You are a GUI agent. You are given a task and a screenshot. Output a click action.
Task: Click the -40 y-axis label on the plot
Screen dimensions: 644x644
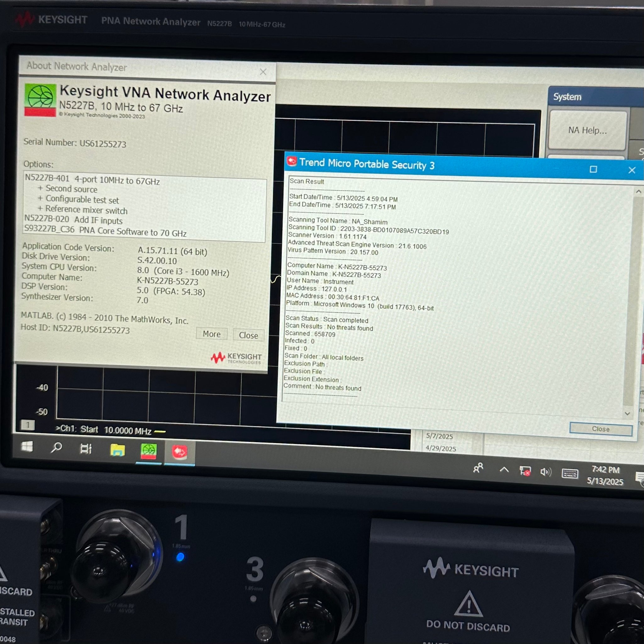click(42, 388)
